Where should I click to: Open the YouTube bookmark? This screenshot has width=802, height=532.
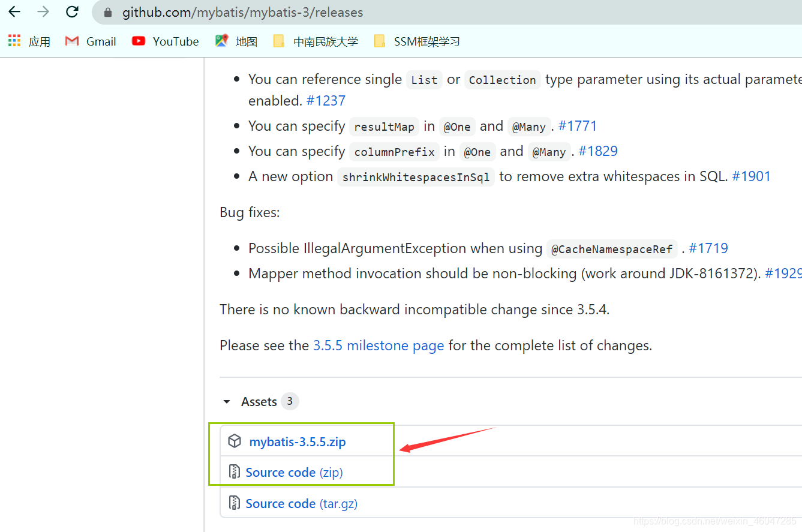(x=166, y=41)
